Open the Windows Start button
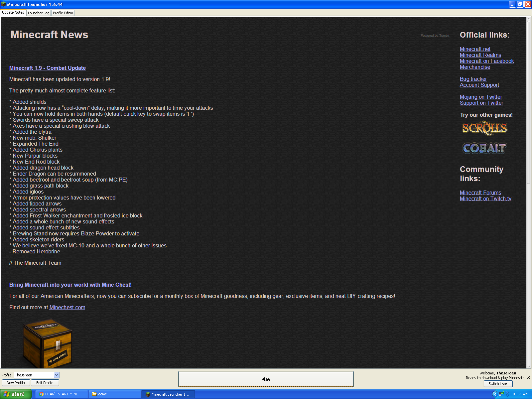The image size is (532, 399). 16,394
